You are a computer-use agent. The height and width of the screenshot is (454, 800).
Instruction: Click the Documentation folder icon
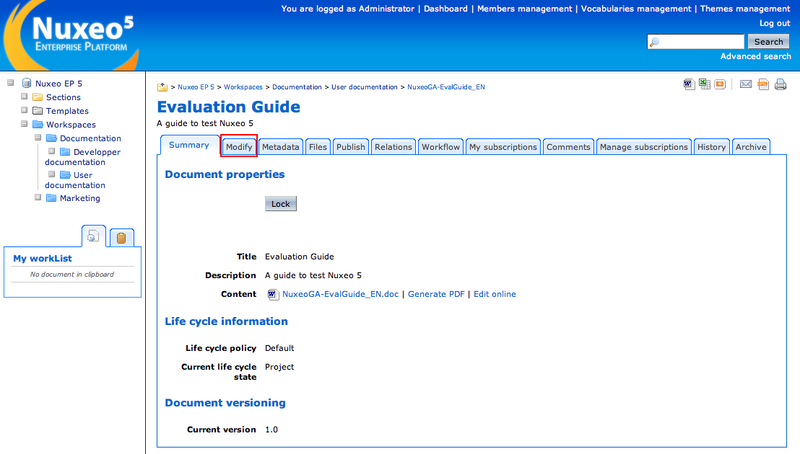pyautogui.click(x=51, y=138)
